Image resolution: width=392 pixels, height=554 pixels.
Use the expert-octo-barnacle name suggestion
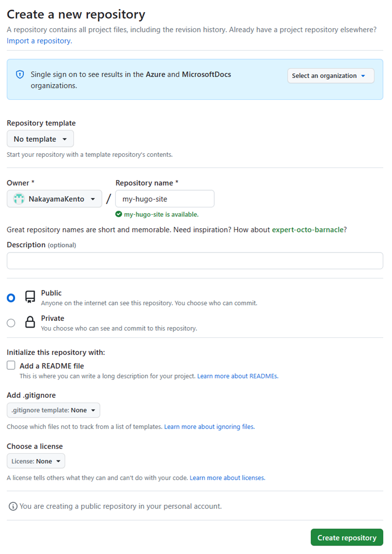tap(309, 229)
